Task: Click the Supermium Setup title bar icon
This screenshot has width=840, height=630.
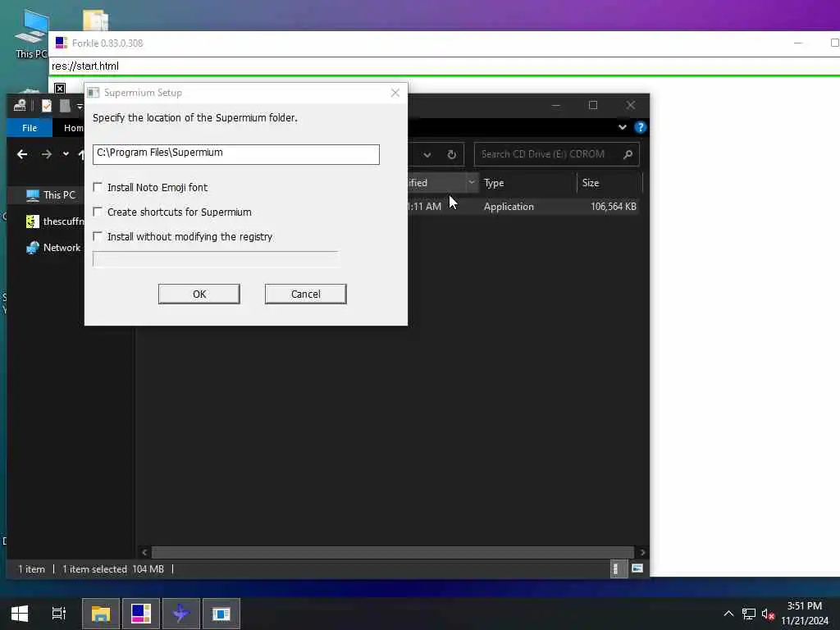Action: [94, 93]
